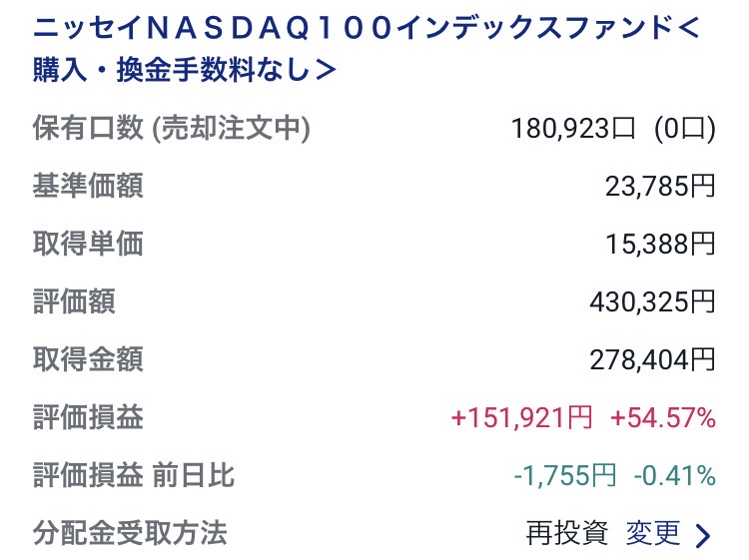The height and width of the screenshot is (560, 749).
Task: Tap the chevron arrow beside 変更
Action: pos(703,535)
